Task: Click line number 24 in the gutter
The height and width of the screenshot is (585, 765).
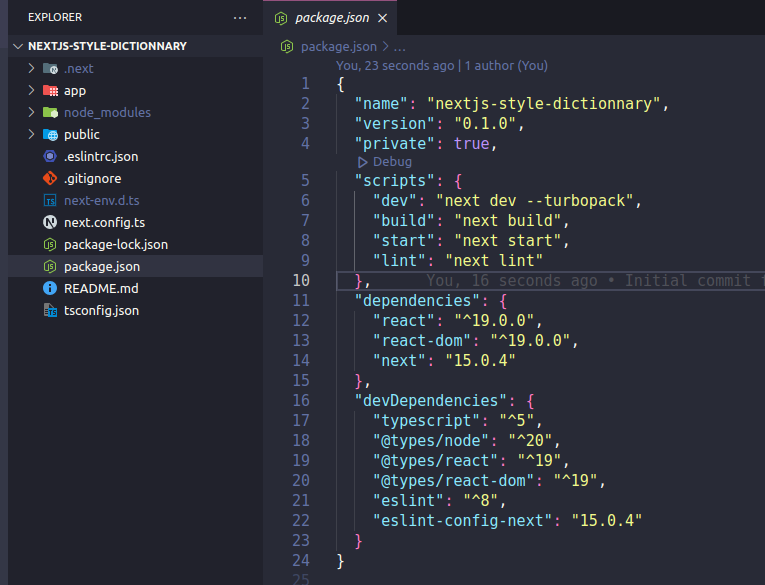Action: [x=301, y=561]
